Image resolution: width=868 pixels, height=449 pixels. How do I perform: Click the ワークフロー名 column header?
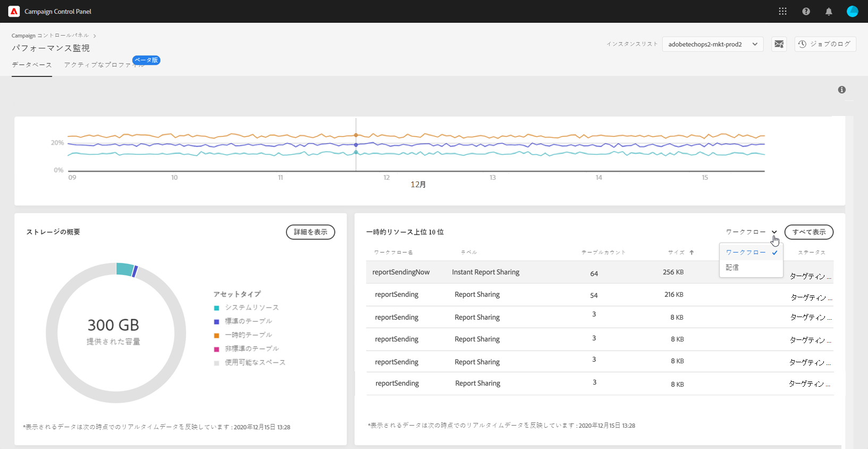tap(393, 253)
